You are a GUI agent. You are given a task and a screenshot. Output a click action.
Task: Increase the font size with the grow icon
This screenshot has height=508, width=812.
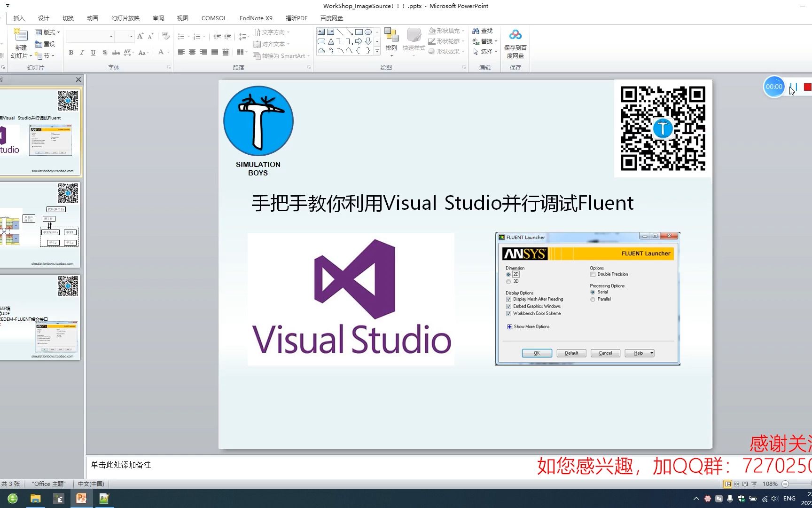pos(140,35)
